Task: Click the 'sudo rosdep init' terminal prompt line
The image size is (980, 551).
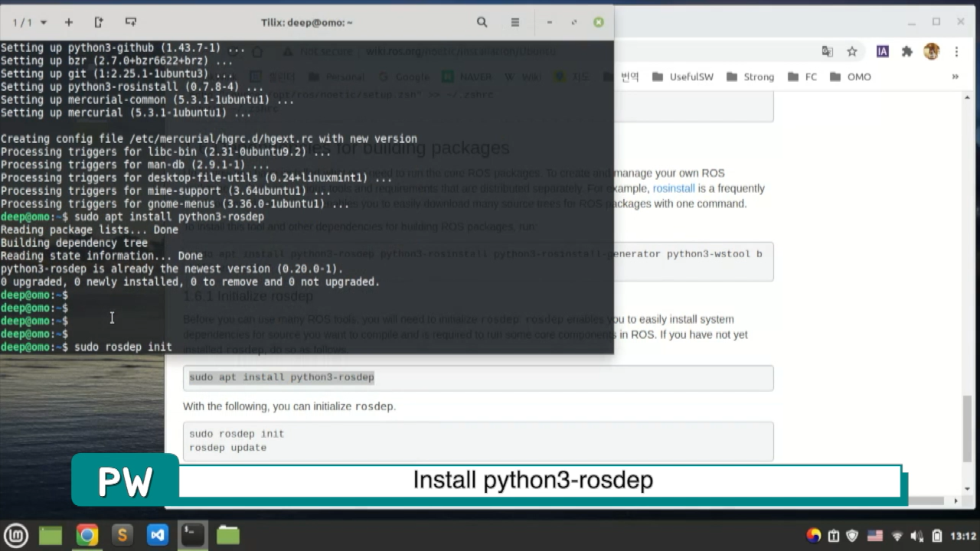Action: 86,347
